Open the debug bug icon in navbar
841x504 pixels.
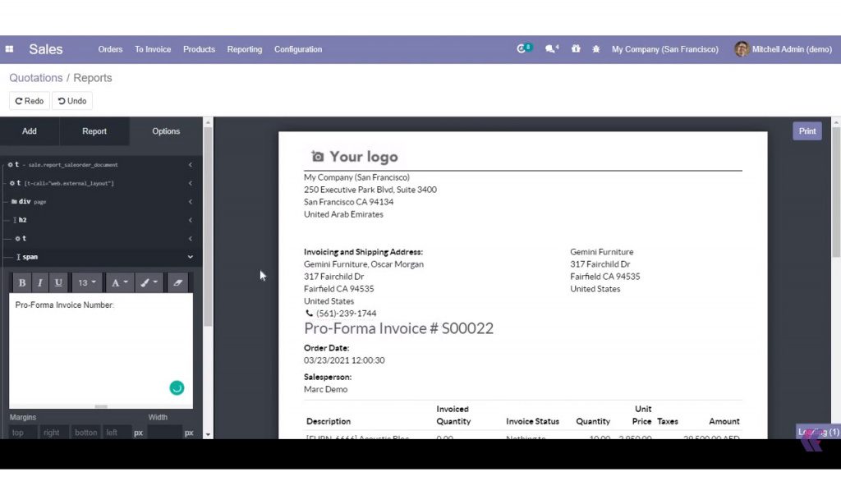tap(596, 49)
